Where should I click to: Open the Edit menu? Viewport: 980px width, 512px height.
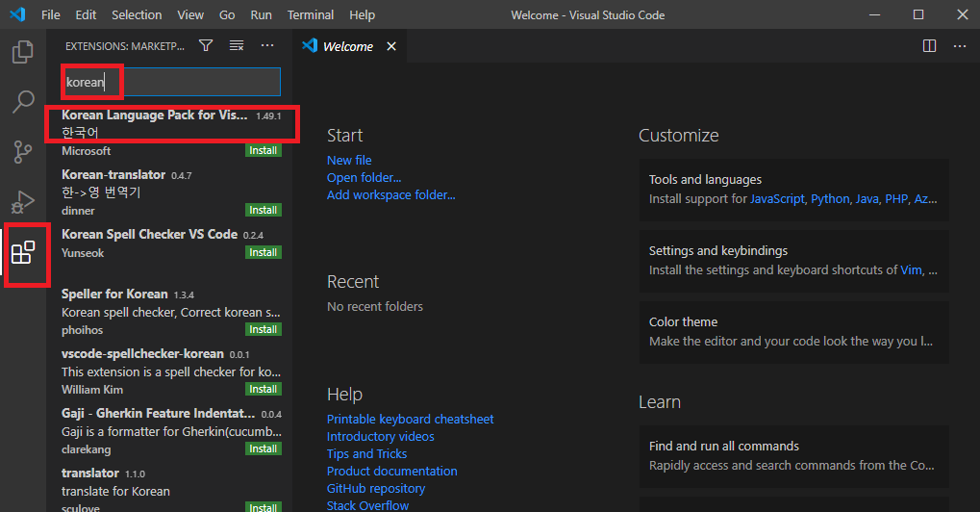[x=86, y=15]
